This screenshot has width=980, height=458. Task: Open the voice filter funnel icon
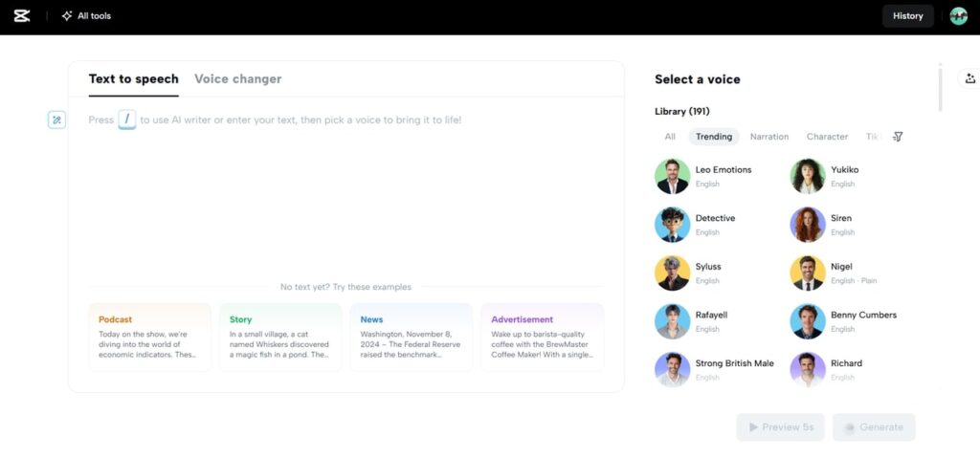click(x=898, y=137)
